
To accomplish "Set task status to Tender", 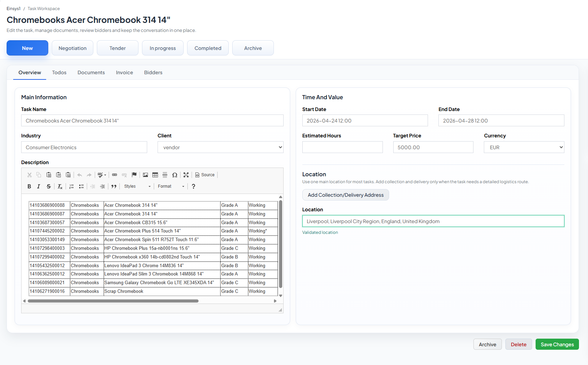I will pyautogui.click(x=118, y=48).
